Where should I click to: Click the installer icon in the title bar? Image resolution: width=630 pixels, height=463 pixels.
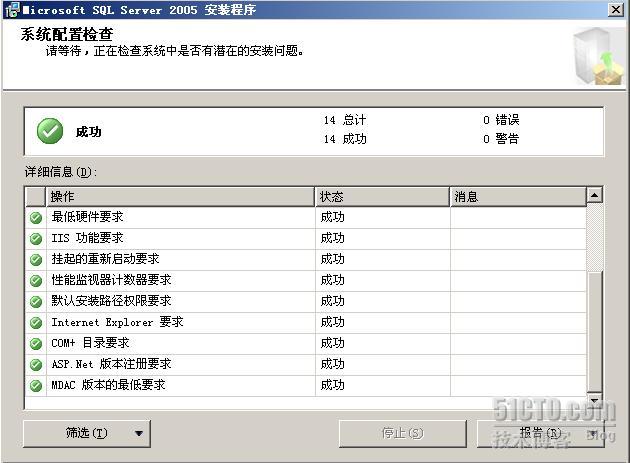[x=12, y=10]
